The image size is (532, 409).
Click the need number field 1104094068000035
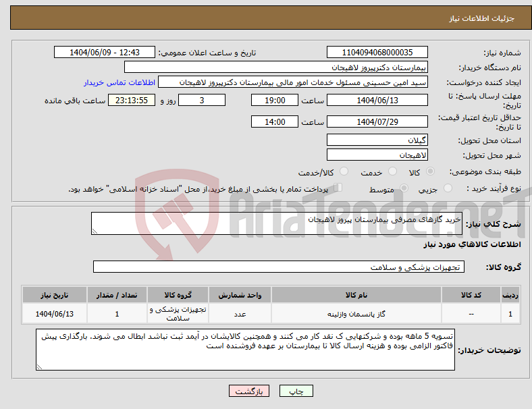click(377, 52)
